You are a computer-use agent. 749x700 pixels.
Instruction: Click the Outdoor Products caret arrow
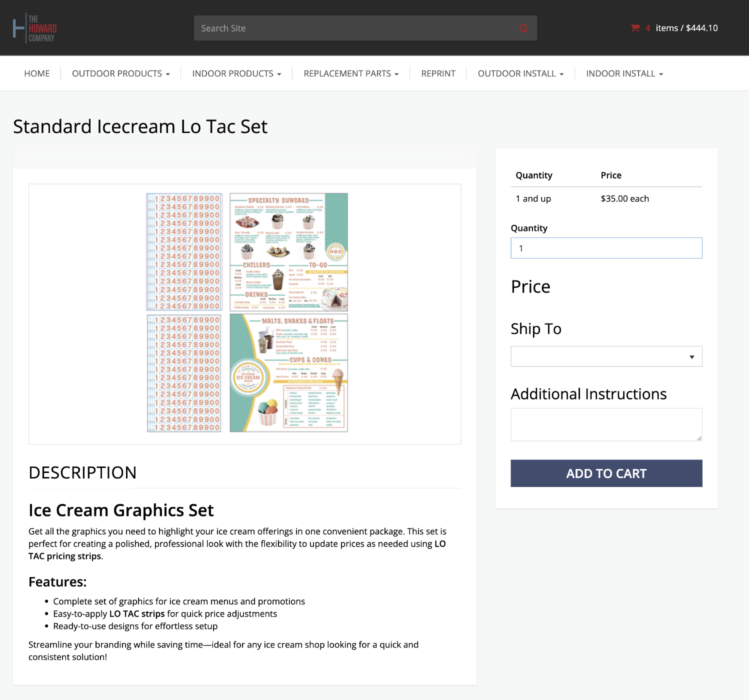168,74
